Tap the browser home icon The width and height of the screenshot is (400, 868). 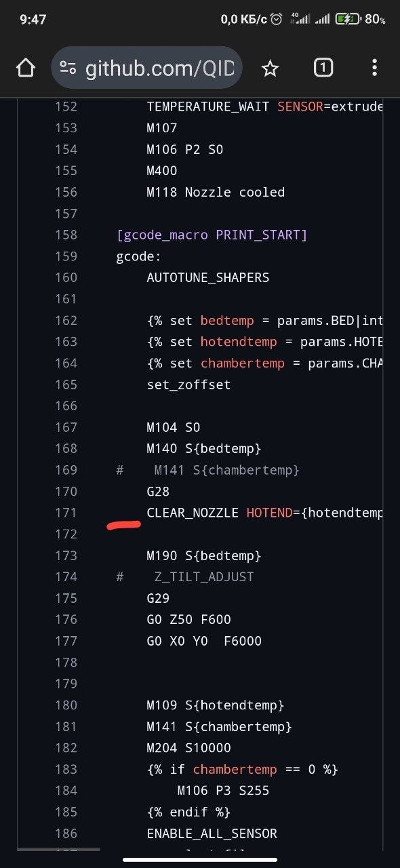[x=25, y=68]
